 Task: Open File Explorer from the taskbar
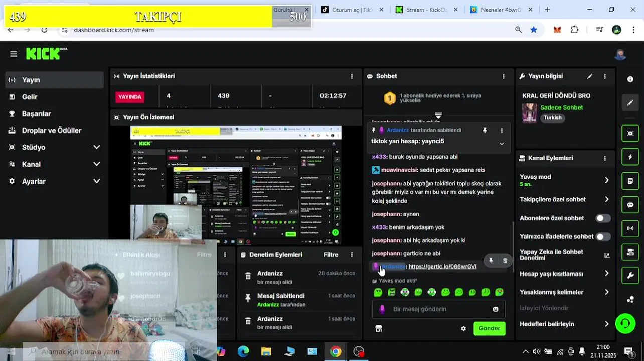[266, 352]
